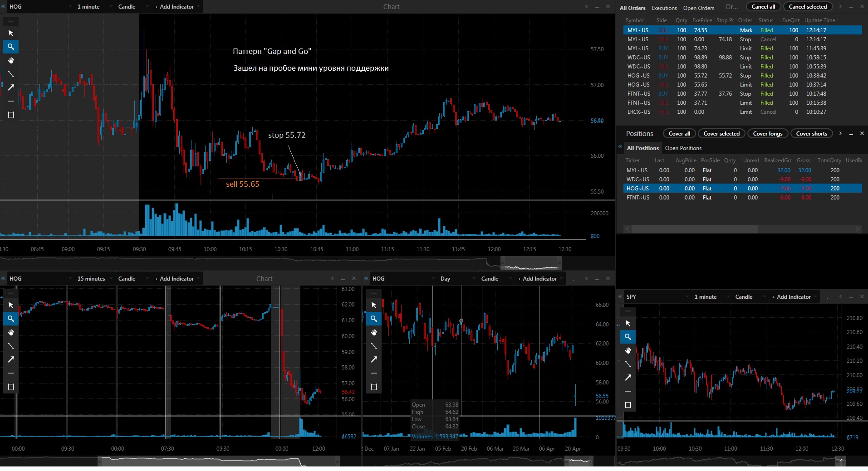Select the hand pan tool in SPY chart
Image resolution: width=868 pixels, height=471 pixels.
coord(628,350)
